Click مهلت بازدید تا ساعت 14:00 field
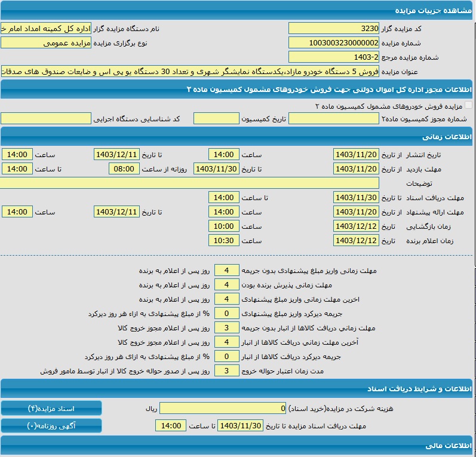 point(17,168)
